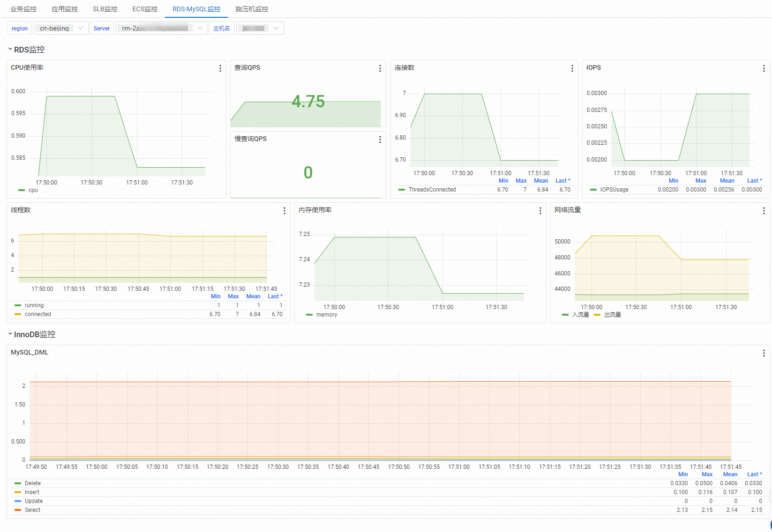Click the Select Last value 2.15
Image resolution: width=772 pixels, height=532 pixels.
[757, 510]
